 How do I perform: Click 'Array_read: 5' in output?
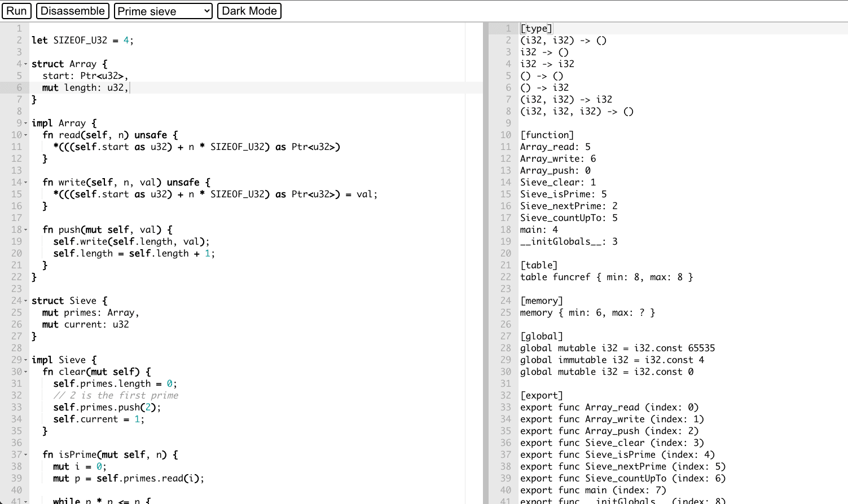coord(555,147)
